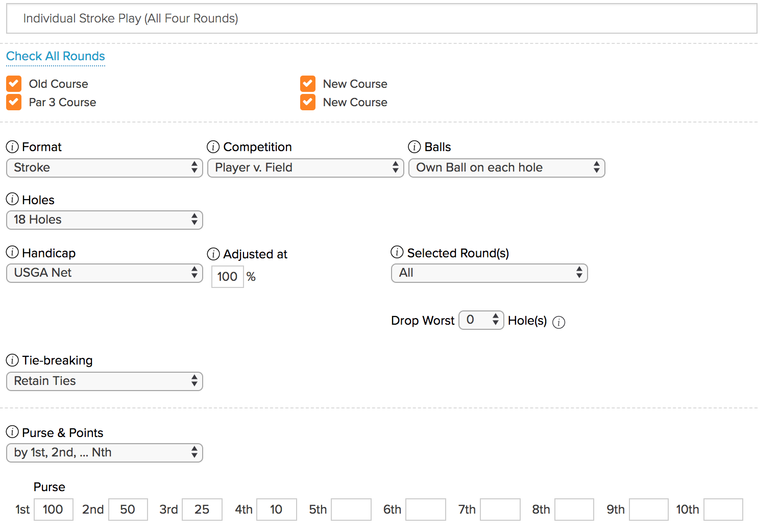Image resolution: width=779 pixels, height=532 pixels.
Task: Toggle the first New Course checkbox
Action: tap(308, 84)
